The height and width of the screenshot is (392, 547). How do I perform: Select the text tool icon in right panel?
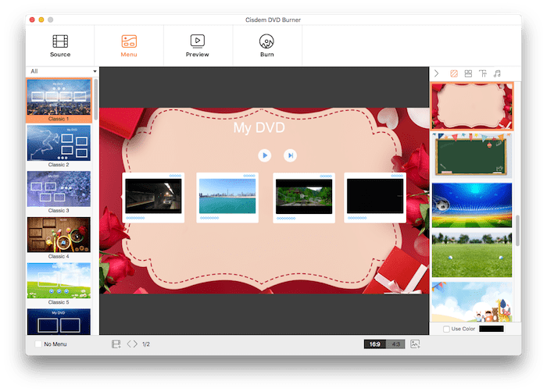(x=483, y=73)
